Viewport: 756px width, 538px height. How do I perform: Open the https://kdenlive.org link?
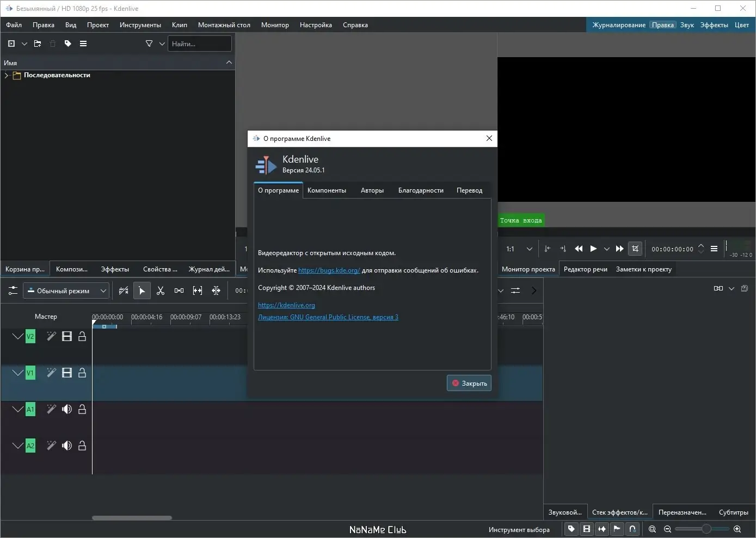[286, 305]
